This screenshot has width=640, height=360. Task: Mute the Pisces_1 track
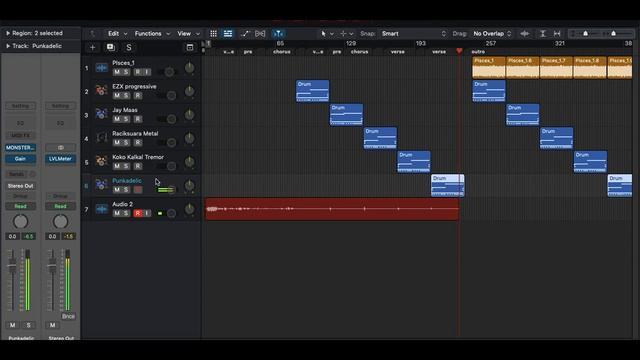[x=117, y=72]
